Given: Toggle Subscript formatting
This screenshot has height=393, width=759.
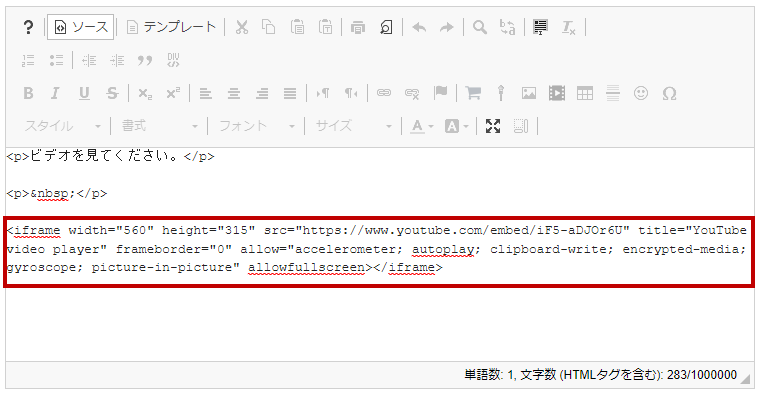Looking at the screenshot, I should tap(145, 93).
